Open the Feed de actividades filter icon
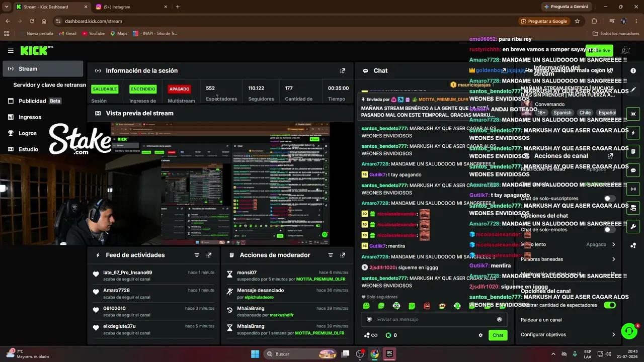The width and height of the screenshot is (644, 362). [197, 255]
